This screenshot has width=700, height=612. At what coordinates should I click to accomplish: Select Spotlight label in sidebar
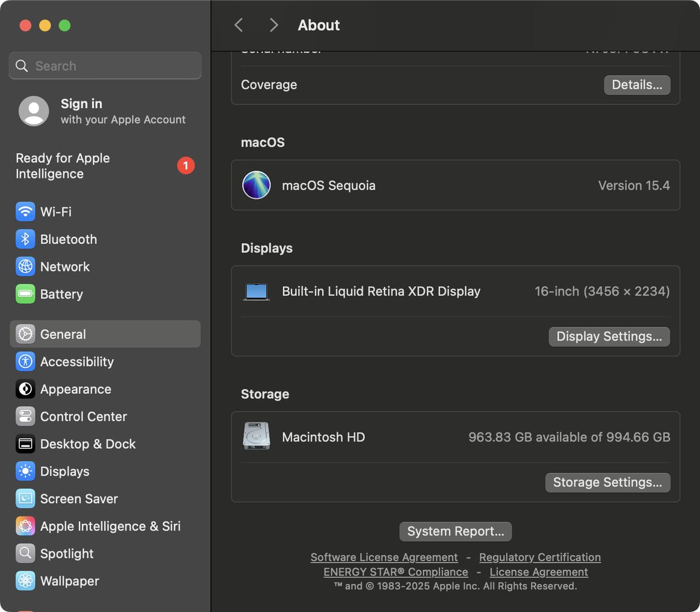point(67,554)
